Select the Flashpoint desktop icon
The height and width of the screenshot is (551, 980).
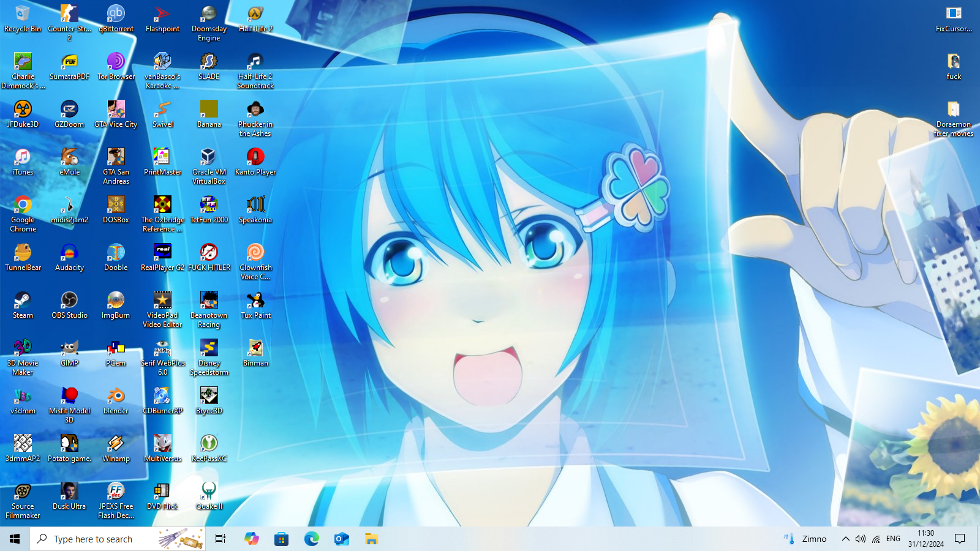pos(162,19)
